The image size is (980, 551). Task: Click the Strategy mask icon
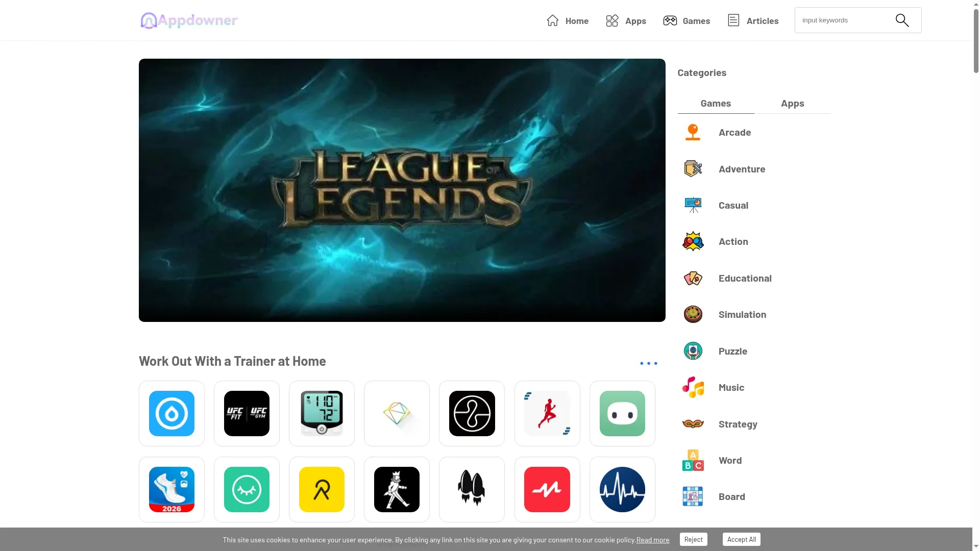693,424
